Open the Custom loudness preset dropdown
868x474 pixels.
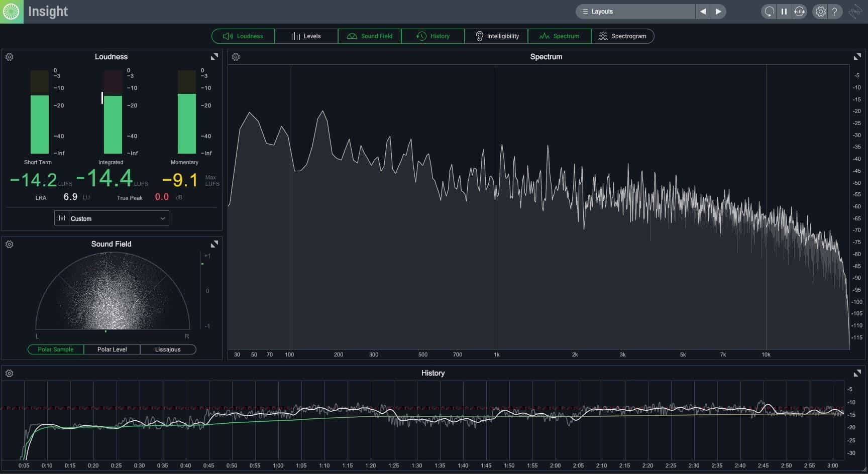[119, 218]
